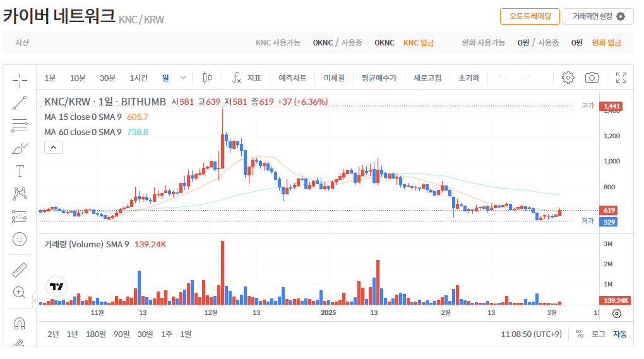Collapse the indicator legend with chevron
This screenshot has height=359, width=644.
(x=54, y=147)
